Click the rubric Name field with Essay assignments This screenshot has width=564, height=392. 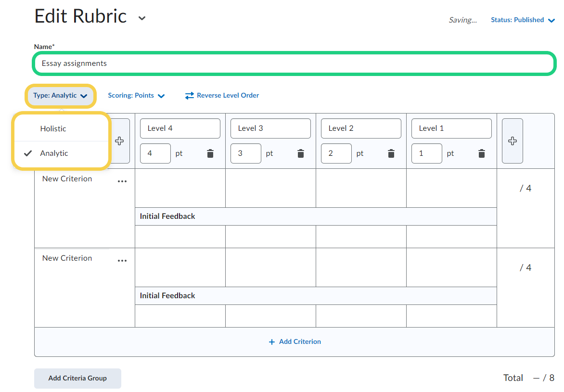point(294,63)
